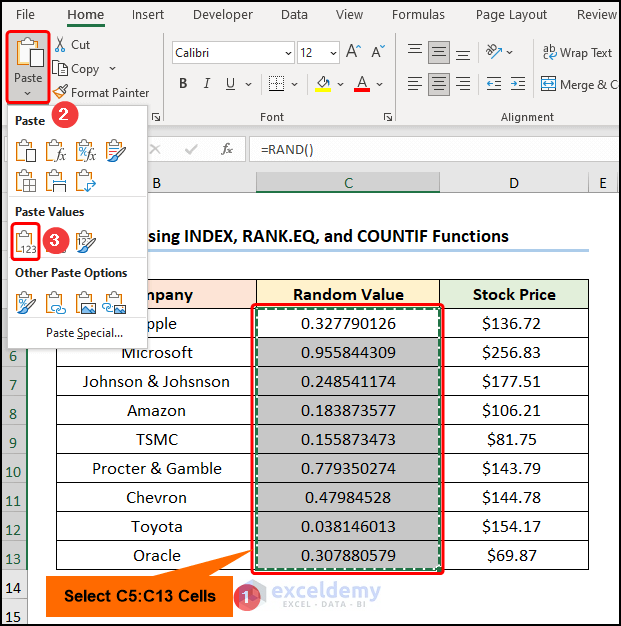Click the Increase Indent icon
The width and height of the screenshot is (621, 626).
tap(518, 84)
